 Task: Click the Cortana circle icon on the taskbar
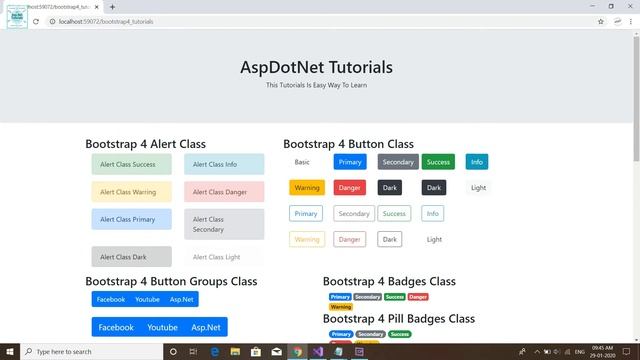(x=173, y=351)
